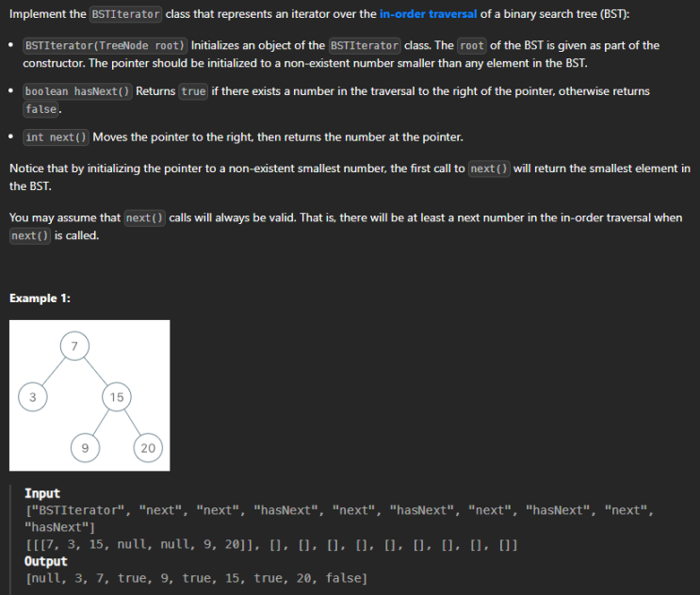The width and height of the screenshot is (700, 595).
Task: Click the boolean hasNext() code snippet
Action: point(77,91)
